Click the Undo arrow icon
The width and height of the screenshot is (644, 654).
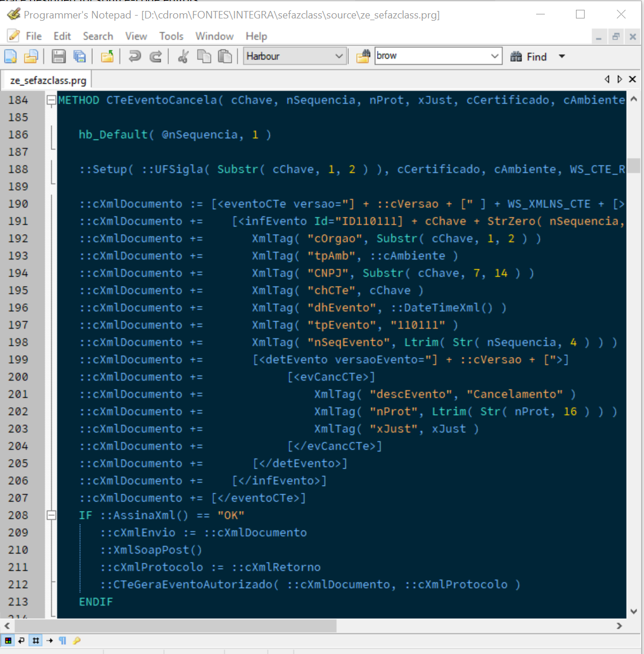[134, 56]
